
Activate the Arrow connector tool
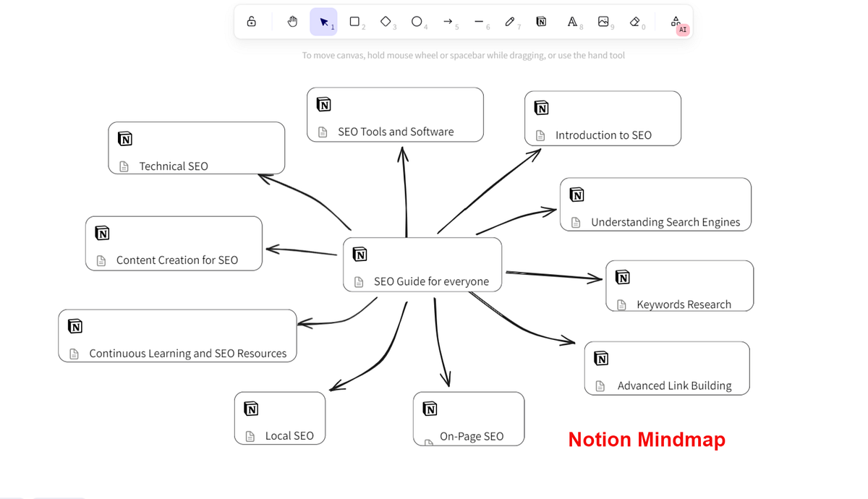448,22
